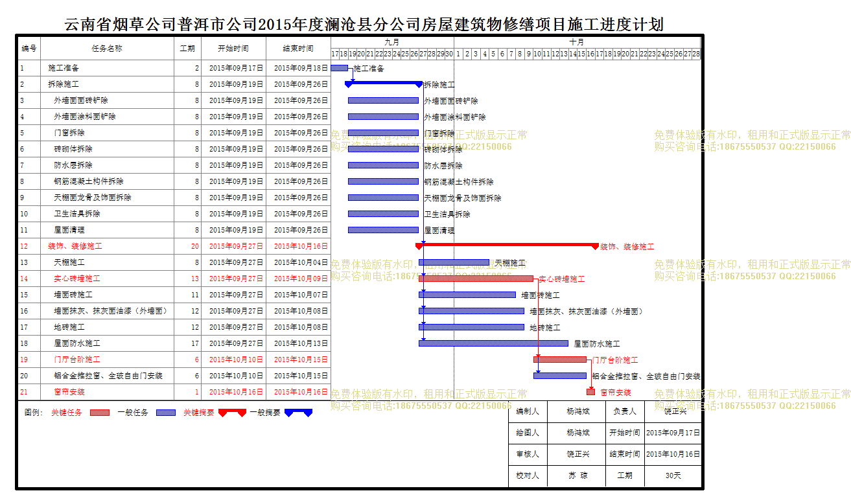The image size is (851, 504).
Task: Select 2015年09月17日 in the info box
Action: [673, 433]
